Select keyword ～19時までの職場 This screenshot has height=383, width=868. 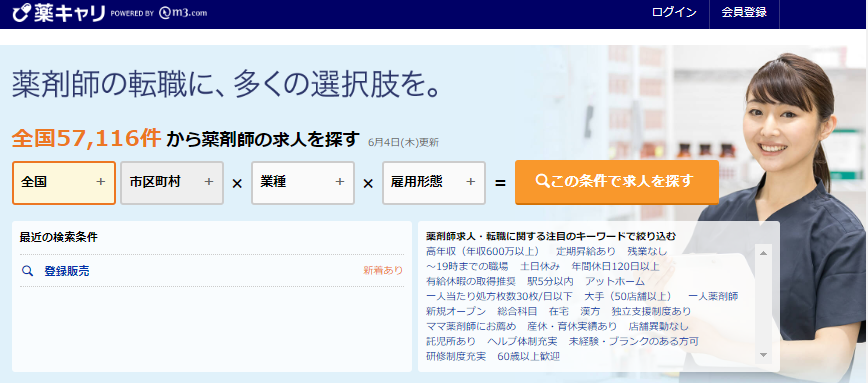[x=467, y=266]
